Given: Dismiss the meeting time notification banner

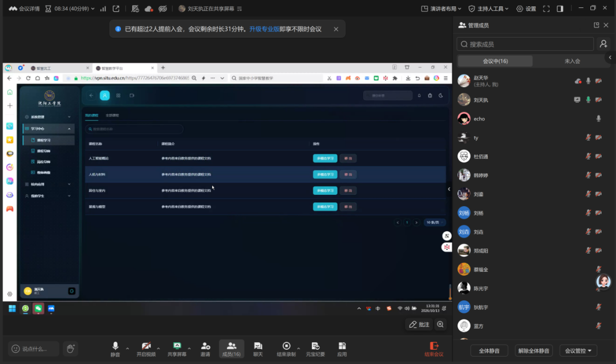Looking at the screenshot, I should point(336,29).
